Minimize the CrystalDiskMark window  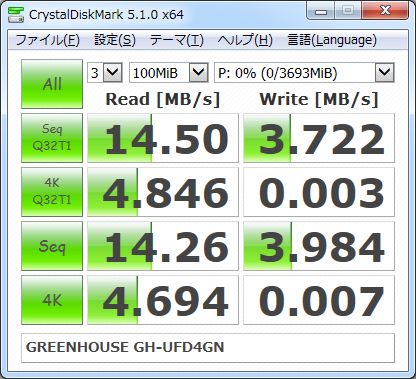(320, 11)
